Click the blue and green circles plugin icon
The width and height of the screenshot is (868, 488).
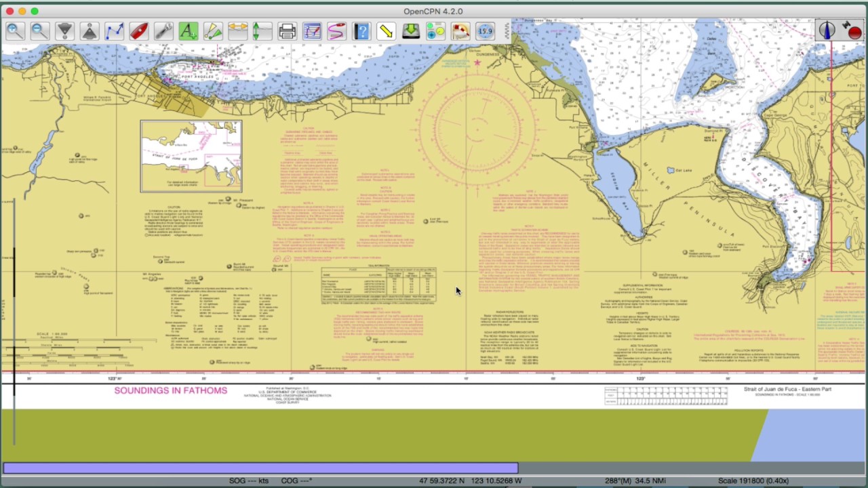point(435,31)
